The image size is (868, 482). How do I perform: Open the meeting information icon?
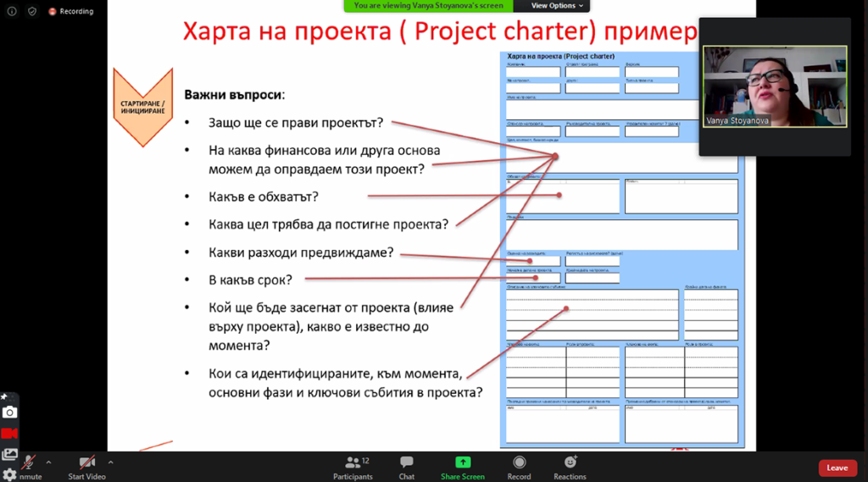pyautogui.click(x=12, y=11)
